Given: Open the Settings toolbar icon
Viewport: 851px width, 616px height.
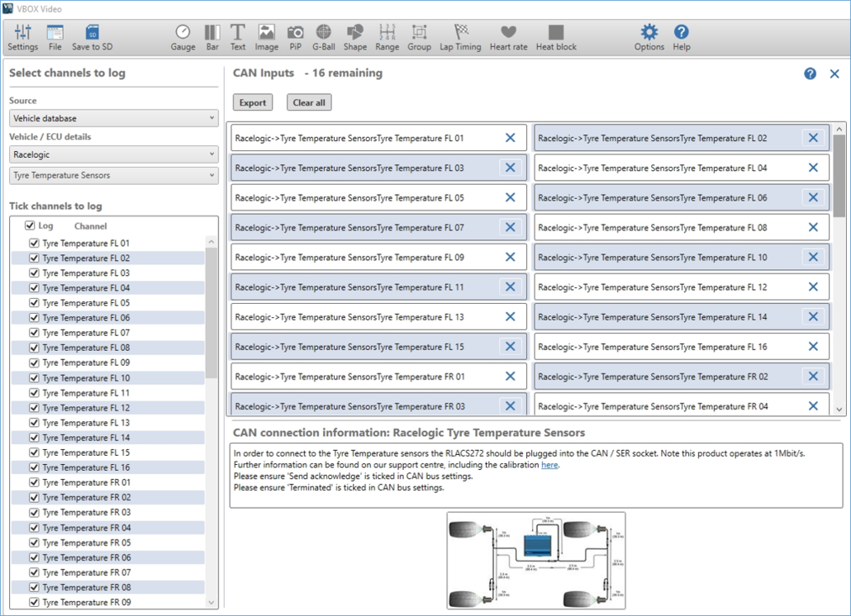Looking at the screenshot, I should tap(23, 37).
